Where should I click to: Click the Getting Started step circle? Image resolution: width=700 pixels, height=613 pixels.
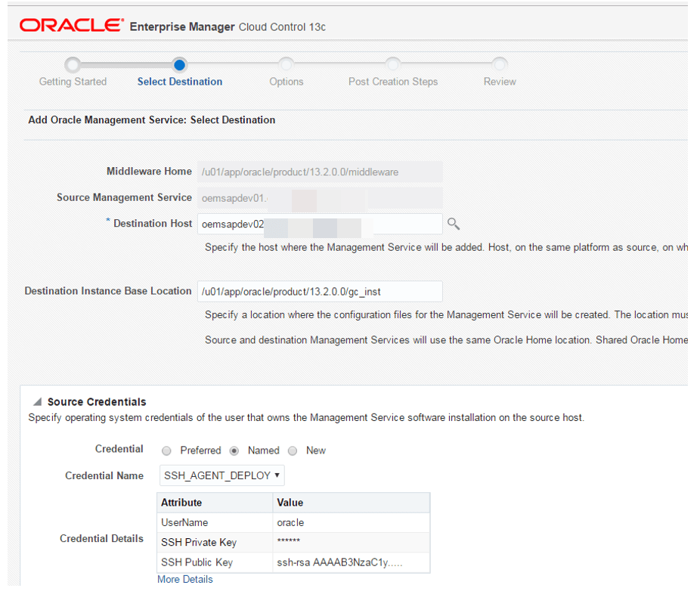coord(73,65)
